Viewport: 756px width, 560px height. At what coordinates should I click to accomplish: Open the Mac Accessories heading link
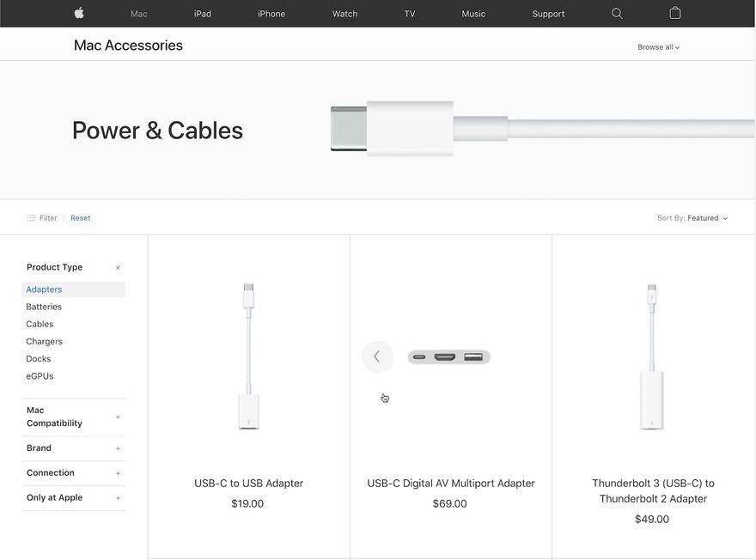click(x=128, y=46)
